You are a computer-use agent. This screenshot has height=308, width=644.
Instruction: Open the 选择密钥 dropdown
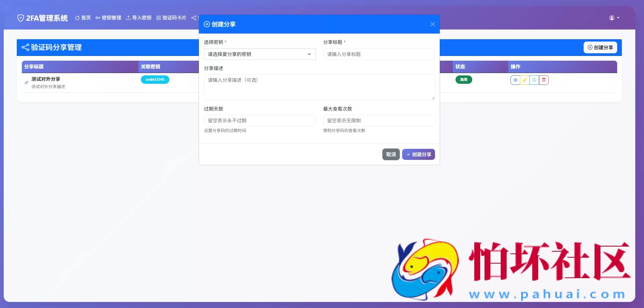click(x=260, y=54)
